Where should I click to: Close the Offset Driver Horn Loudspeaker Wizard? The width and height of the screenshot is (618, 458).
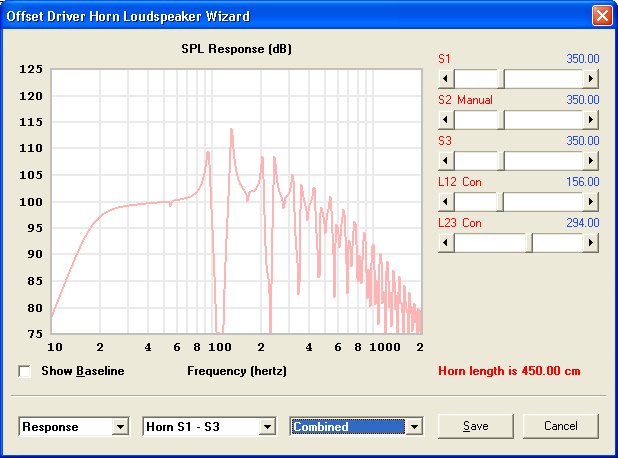(602, 16)
